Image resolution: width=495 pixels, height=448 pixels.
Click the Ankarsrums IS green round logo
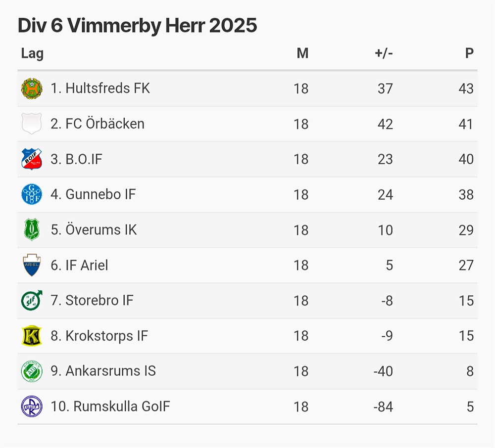pos(32,371)
